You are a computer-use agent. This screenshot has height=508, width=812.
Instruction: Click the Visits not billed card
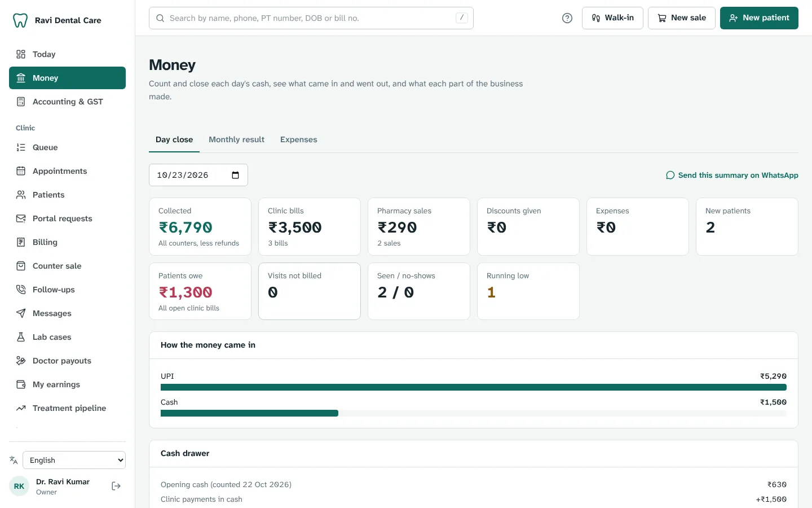click(310, 291)
